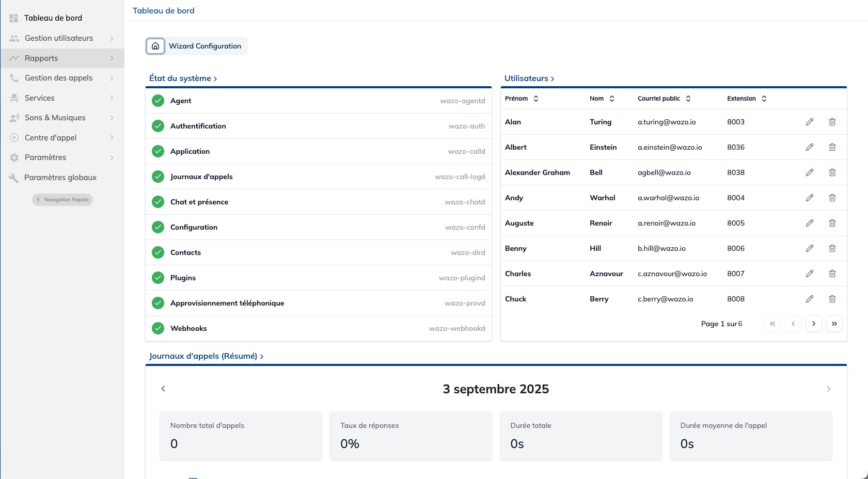Screen dimensions: 868x479
Task: Click the Sons & Musiques sidebar icon
Action: click(14, 118)
